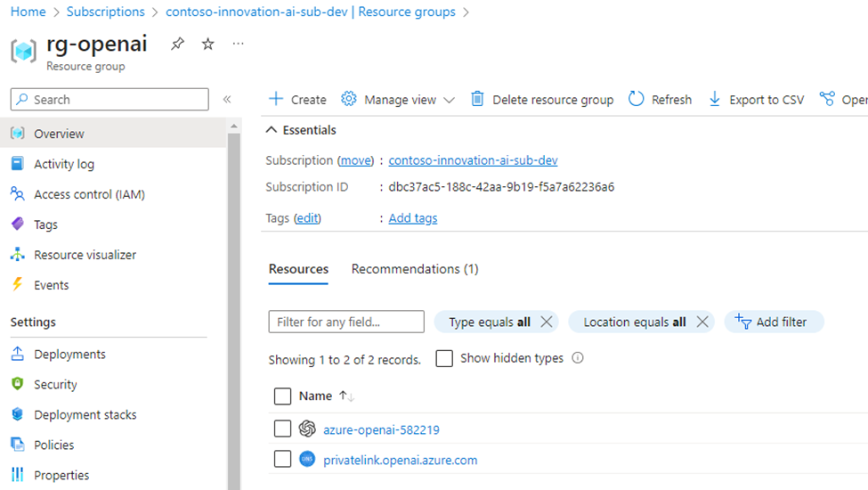868x490 pixels.
Task: Click Add filter button
Action: point(774,322)
